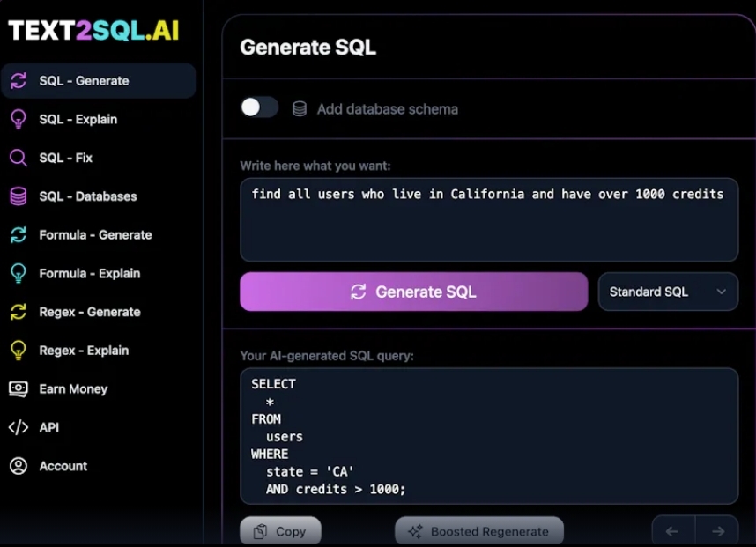
Task: Open the SQL - Generate menu item
Action: click(x=84, y=81)
